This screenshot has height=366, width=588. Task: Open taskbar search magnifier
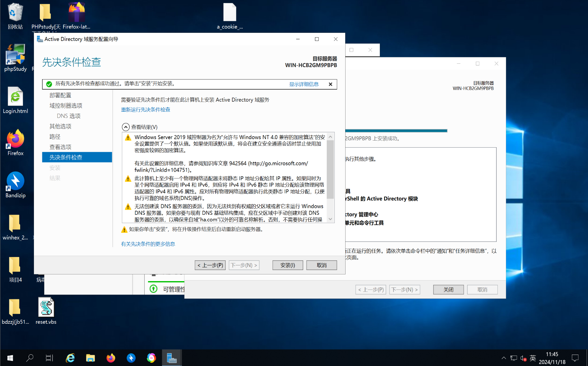pos(30,358)
